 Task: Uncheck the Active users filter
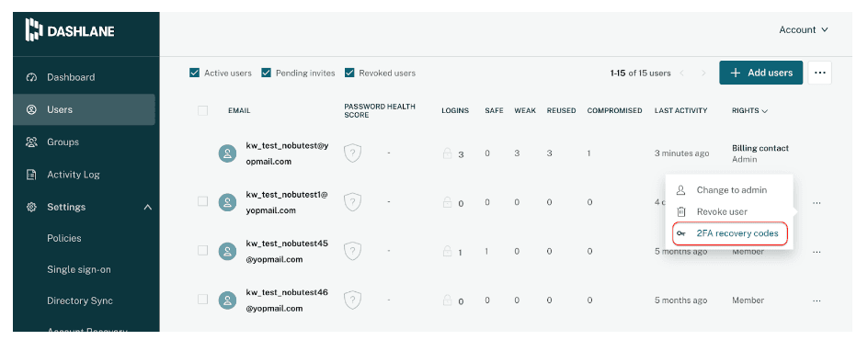click(x=194, y=73)
